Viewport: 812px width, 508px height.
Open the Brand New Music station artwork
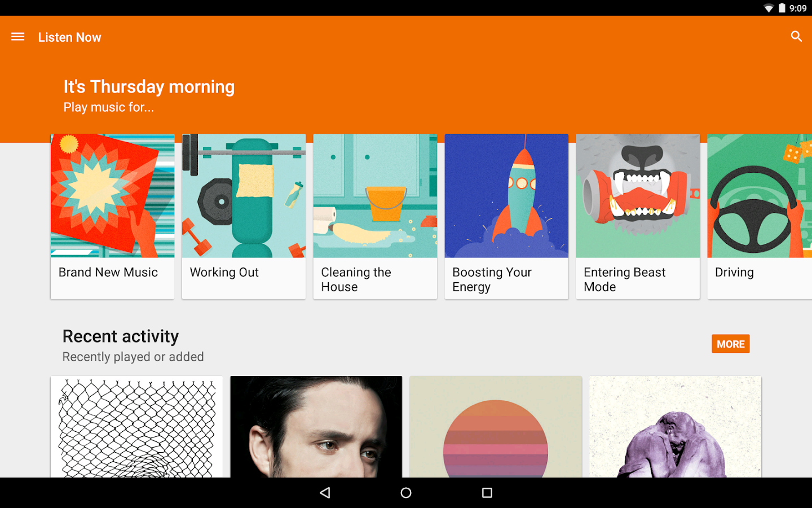(x=113, y=196)
